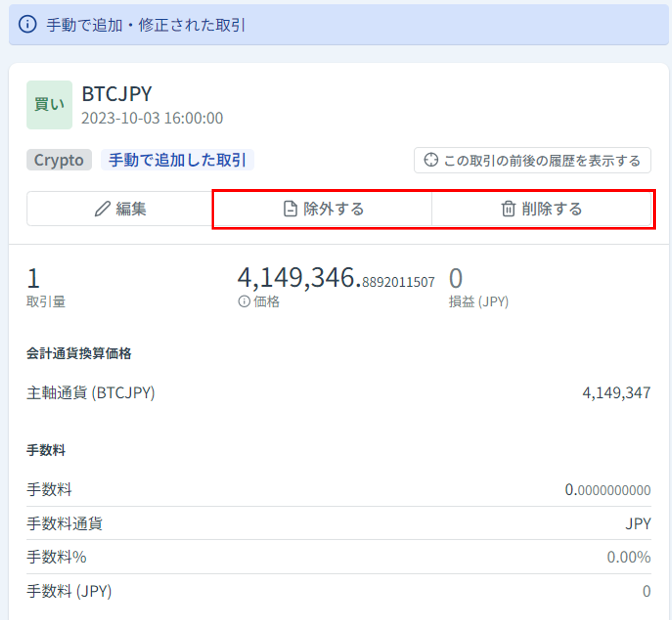Viewport: 672px width, 621px height.
Task: Click the Crypto tag
Action: tap(59, 160)
